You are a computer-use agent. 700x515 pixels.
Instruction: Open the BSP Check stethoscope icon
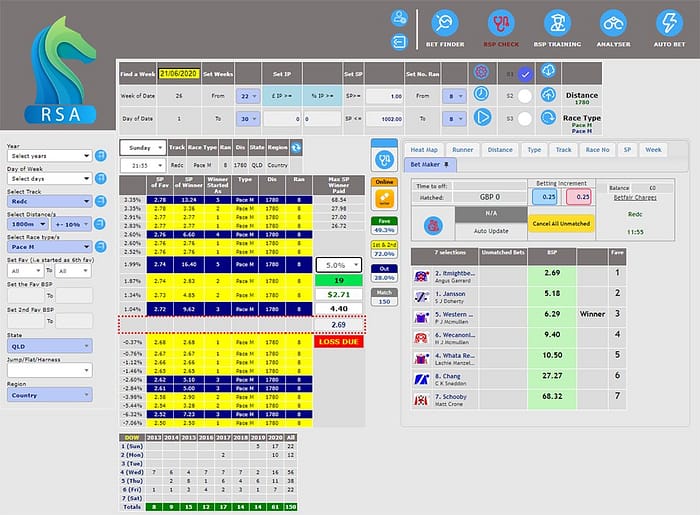point(502,24)
